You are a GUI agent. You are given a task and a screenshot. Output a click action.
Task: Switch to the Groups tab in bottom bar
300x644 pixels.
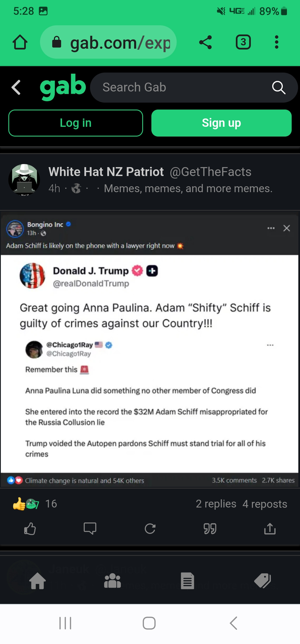point(112,581)
